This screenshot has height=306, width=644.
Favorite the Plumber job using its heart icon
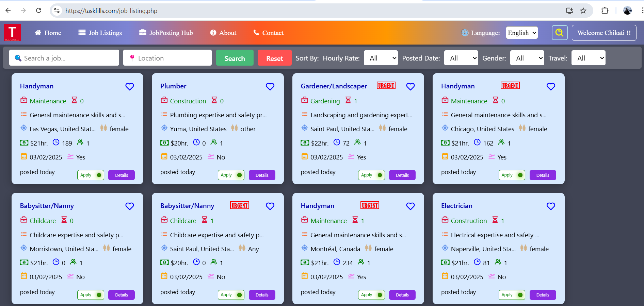[x=270, y=87]
